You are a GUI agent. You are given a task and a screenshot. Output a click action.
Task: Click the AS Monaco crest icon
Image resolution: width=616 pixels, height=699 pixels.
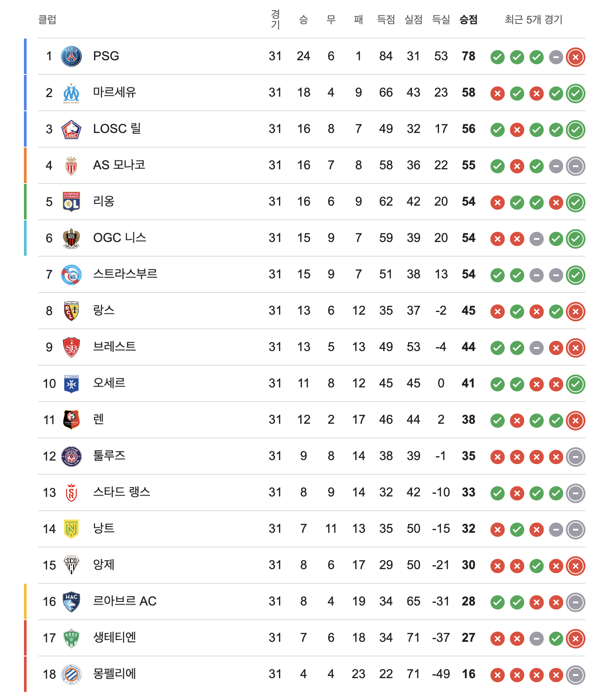[71, 166]
